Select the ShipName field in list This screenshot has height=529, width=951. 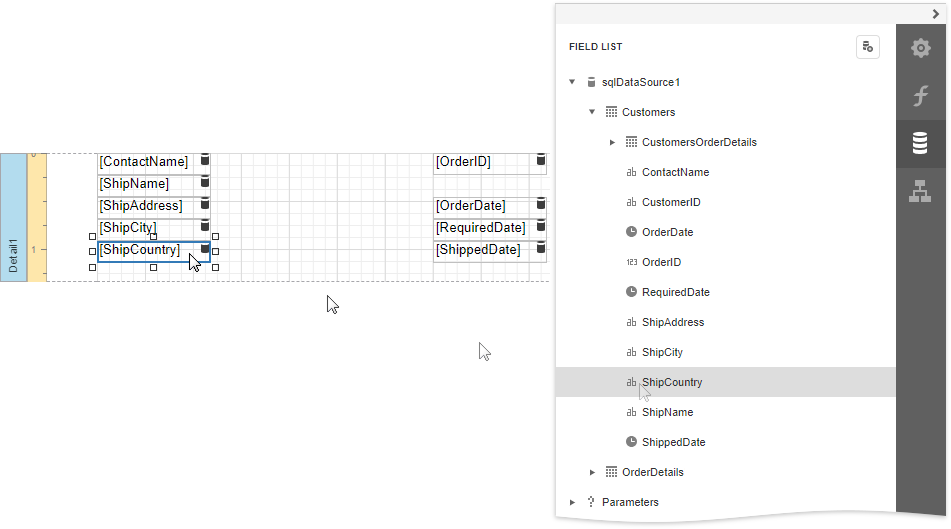(x=667, y=412)
